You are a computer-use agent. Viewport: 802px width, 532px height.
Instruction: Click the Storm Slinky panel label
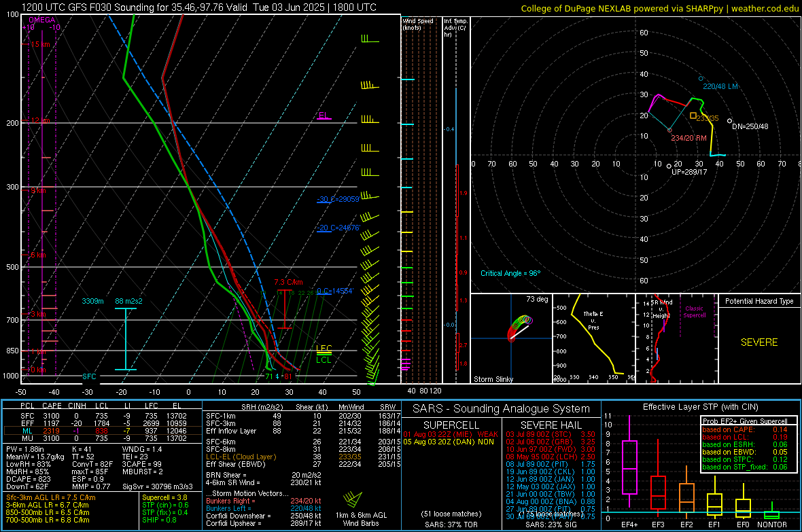coord(493,379)
